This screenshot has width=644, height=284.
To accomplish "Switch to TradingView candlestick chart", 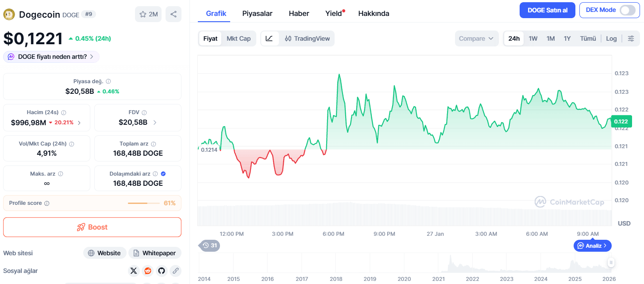I will coord(307,38).
